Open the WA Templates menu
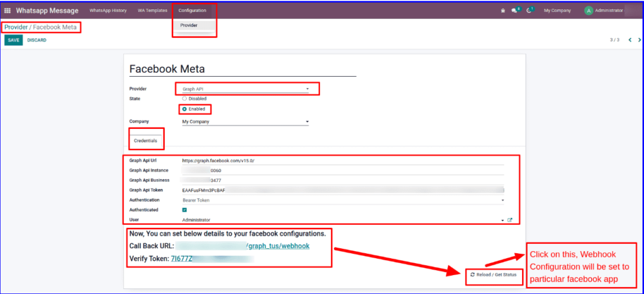 tap(152, 11)
